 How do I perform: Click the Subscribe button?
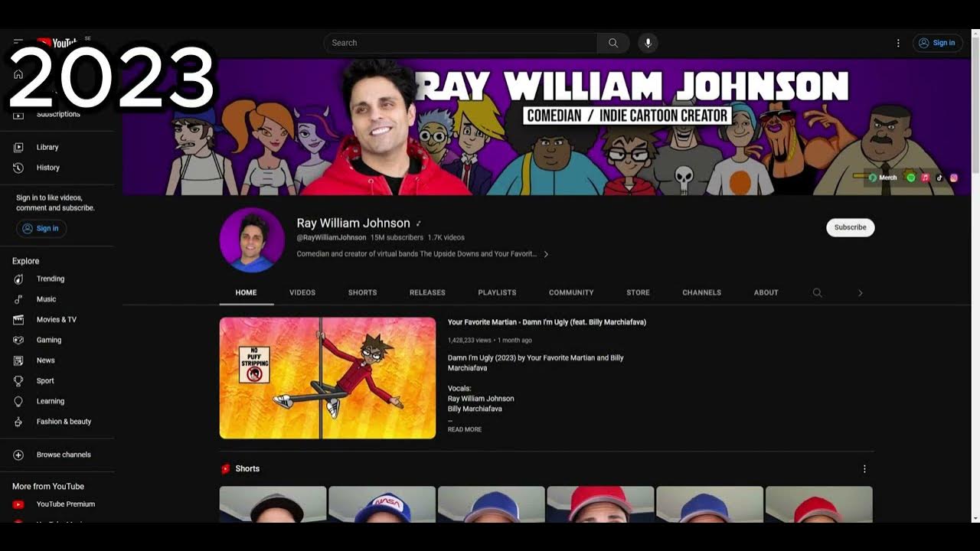pos(850,227)
